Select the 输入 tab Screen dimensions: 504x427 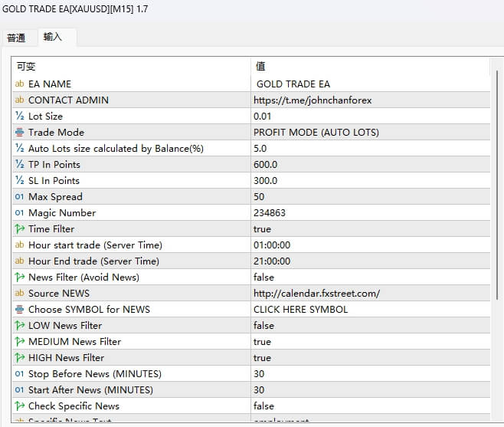click(53, 37)
